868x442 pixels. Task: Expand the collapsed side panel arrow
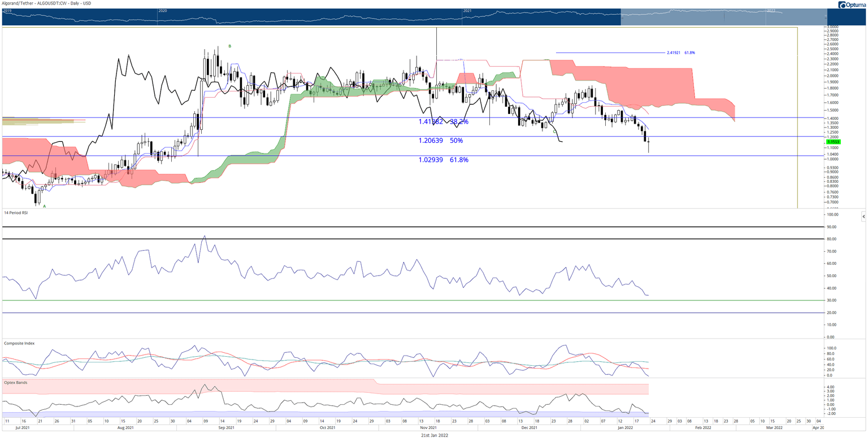point(863,217)
